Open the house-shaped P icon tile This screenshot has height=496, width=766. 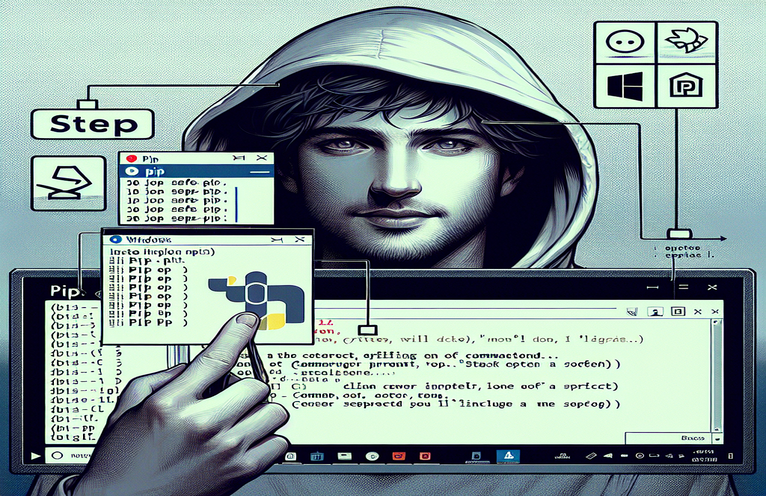coord(681,81)
